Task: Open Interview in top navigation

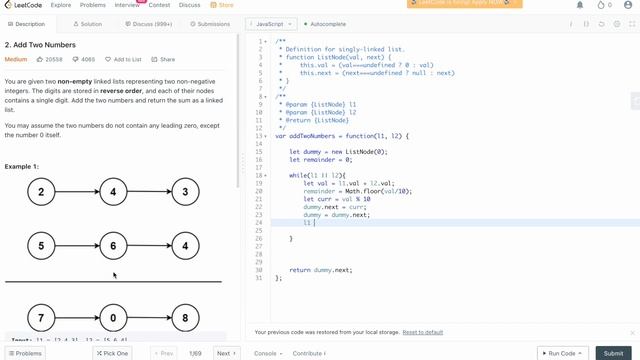Action: [x=127, y=5]
